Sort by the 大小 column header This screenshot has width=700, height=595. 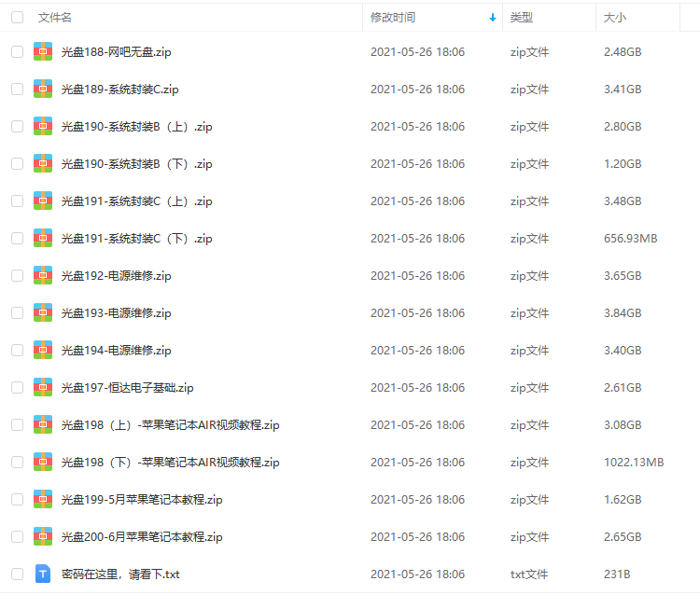615,18
